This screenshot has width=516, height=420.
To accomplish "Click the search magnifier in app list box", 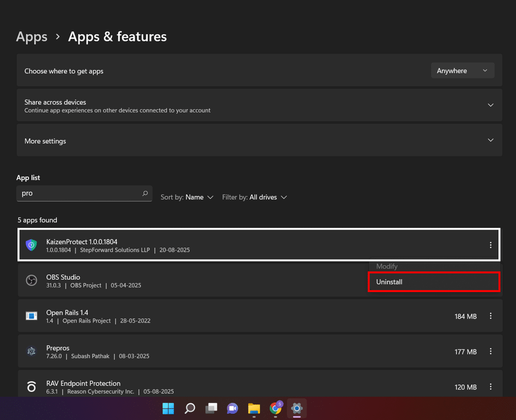I will [145, 193].
